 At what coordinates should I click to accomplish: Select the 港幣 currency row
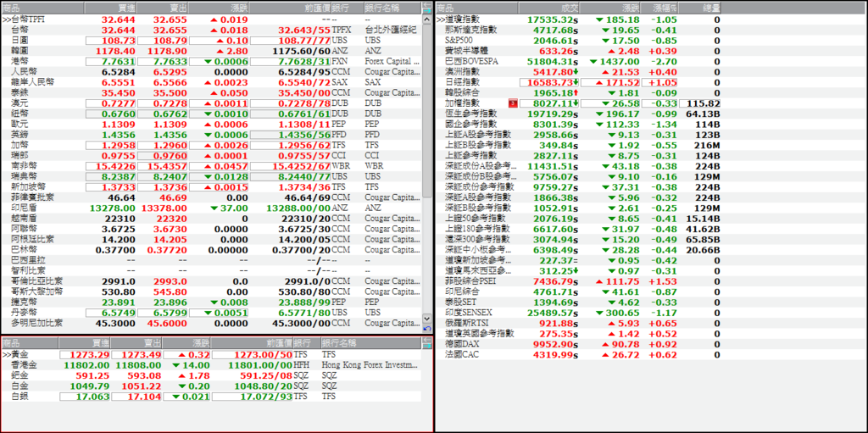[x=211, y=62]
